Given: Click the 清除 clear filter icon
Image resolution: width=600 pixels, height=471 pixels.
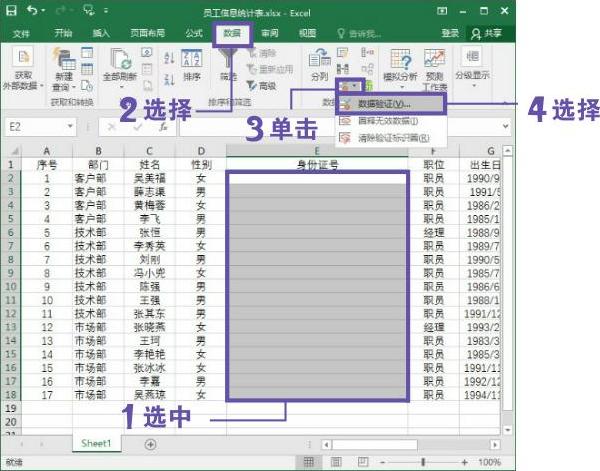Looking at the screenshot, I should 252,53.
